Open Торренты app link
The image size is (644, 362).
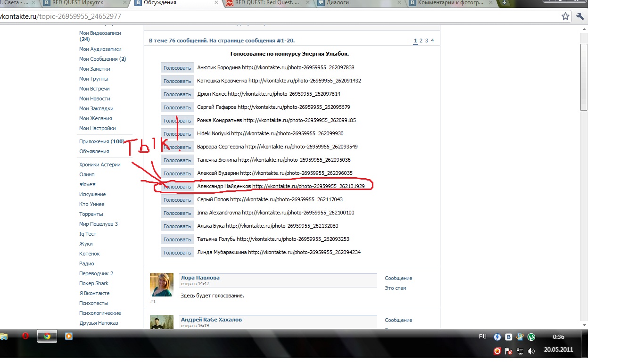pyautogui.click(x=91, y=214)
